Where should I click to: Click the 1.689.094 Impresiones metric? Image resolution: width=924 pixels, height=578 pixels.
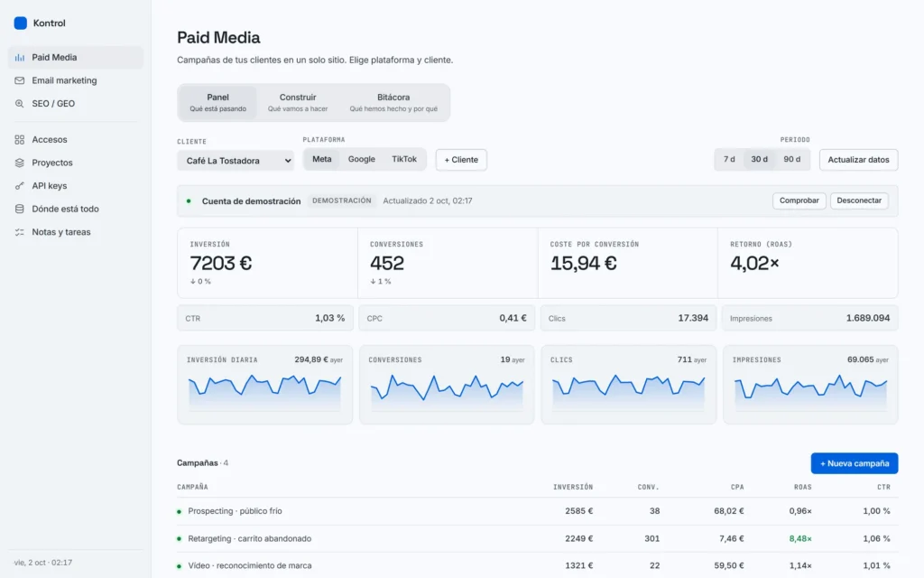pos(809,318)
